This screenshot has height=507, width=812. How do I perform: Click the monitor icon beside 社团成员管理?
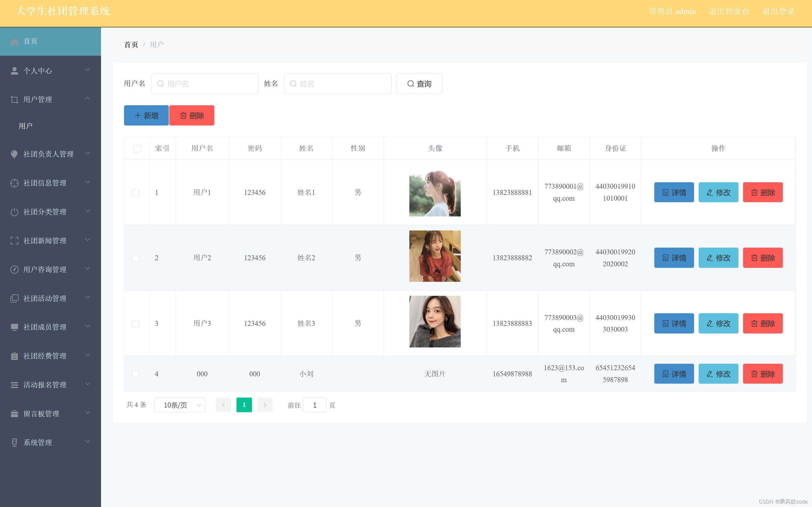pyautogui.click(x=14, y=327)
